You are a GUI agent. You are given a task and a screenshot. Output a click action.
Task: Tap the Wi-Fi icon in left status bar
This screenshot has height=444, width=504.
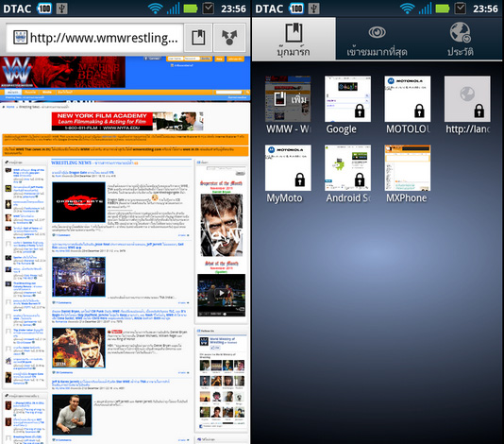155,9
